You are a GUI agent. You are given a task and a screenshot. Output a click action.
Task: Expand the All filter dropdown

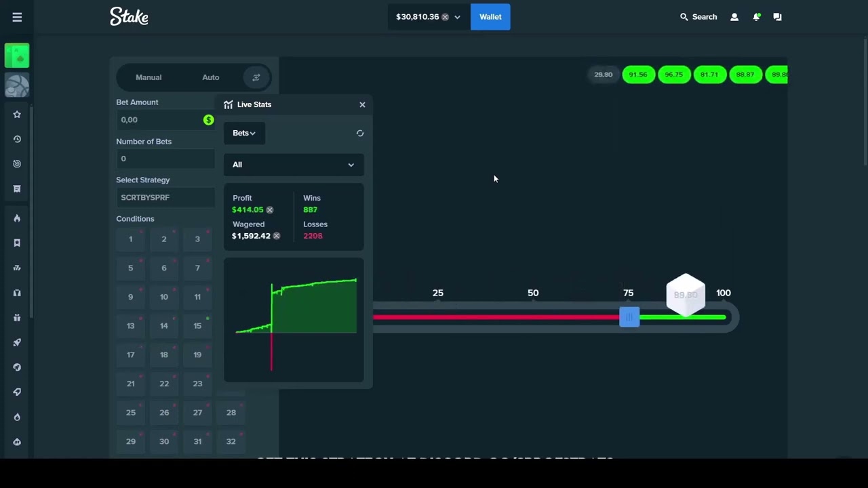(x=294, y=165)
